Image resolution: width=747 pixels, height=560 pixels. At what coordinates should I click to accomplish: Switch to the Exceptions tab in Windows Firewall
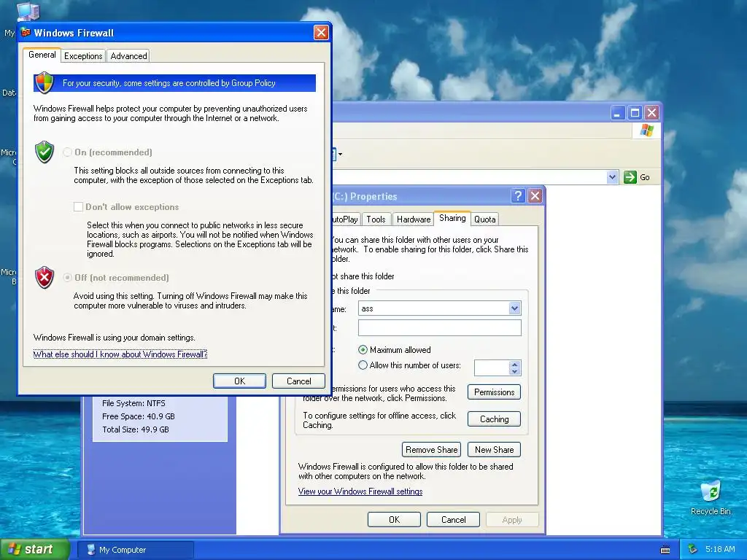click(x=83, y=56)
